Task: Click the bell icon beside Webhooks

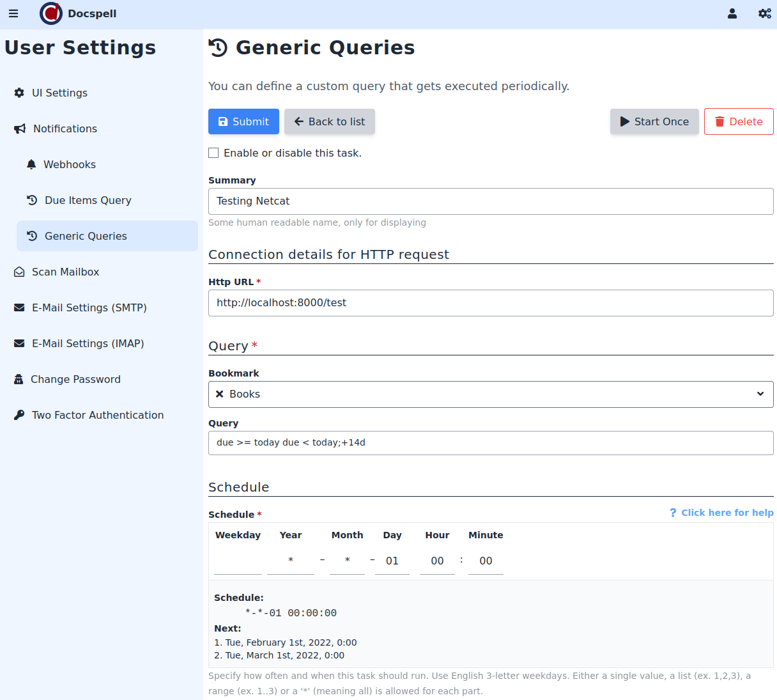Action: pos(31,164)
